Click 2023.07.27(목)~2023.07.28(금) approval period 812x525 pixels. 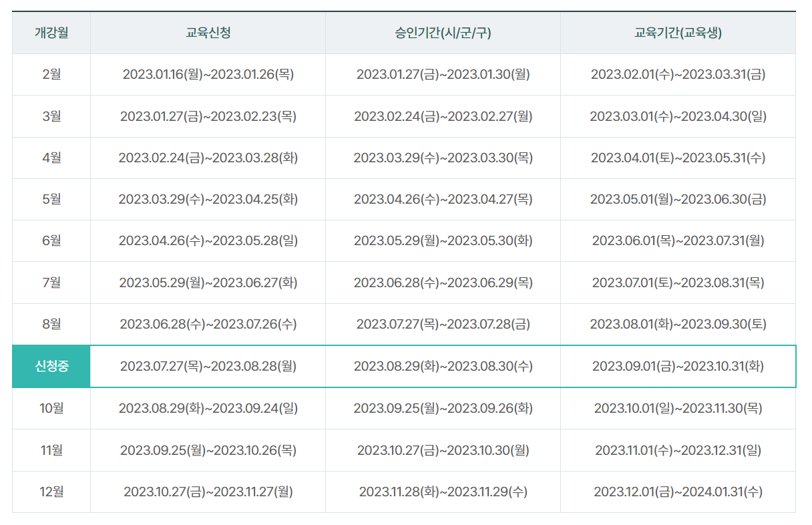coord(443,324)
